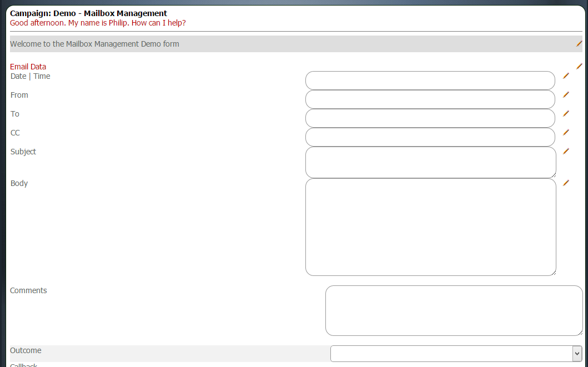Edit the From field with the pencil icon
588x367 pixels.
tap(566, 94)
